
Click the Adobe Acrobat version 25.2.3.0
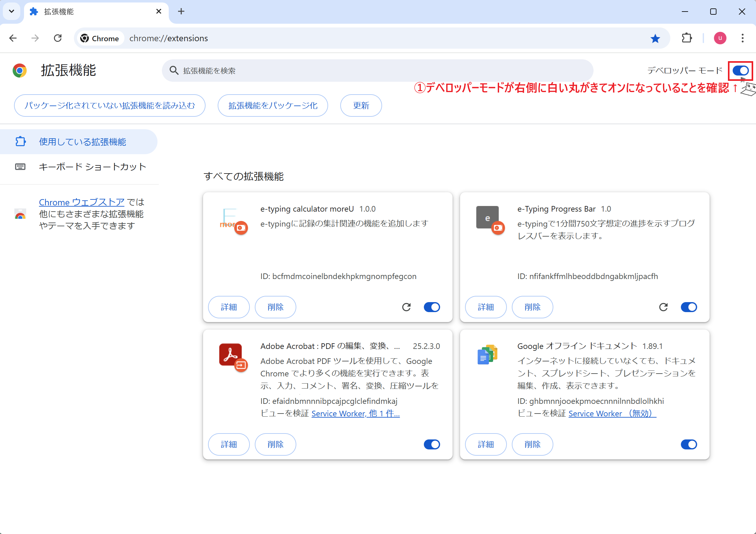tap(426, 346)
